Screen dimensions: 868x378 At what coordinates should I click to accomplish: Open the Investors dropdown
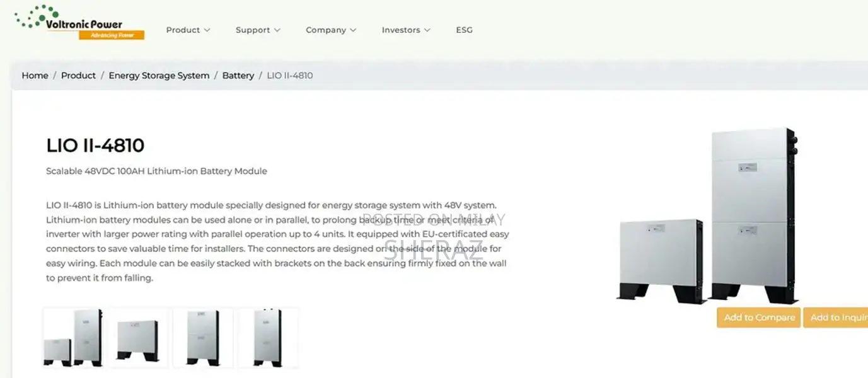(x=405, y=30)
